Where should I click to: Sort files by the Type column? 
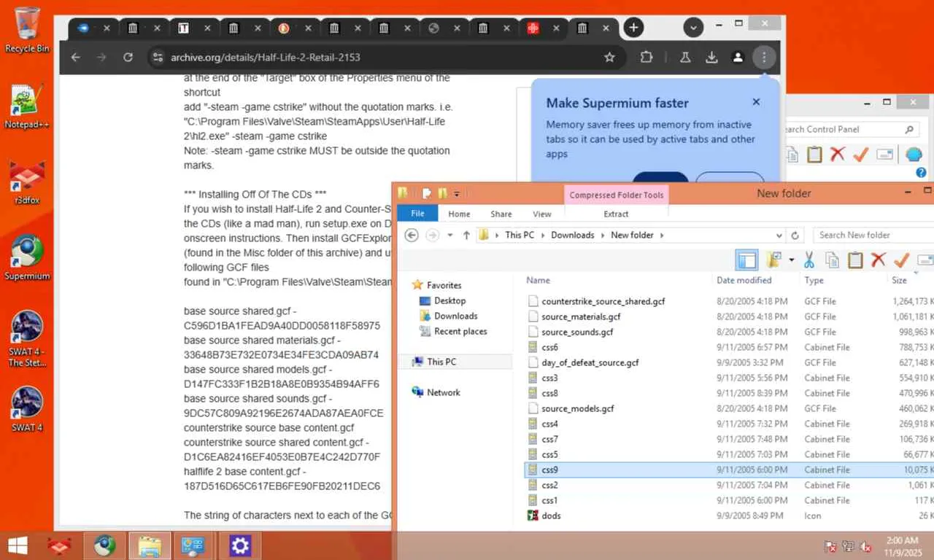pos(814,280)
